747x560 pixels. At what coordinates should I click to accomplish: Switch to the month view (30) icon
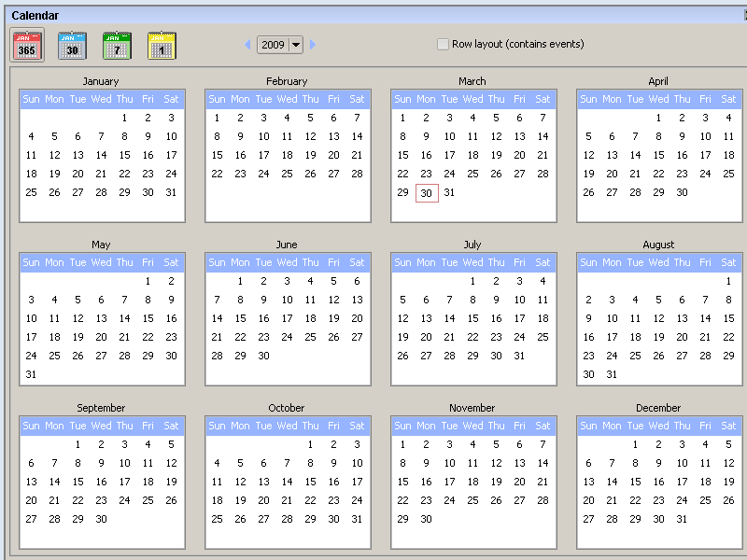tap(72, 45)
